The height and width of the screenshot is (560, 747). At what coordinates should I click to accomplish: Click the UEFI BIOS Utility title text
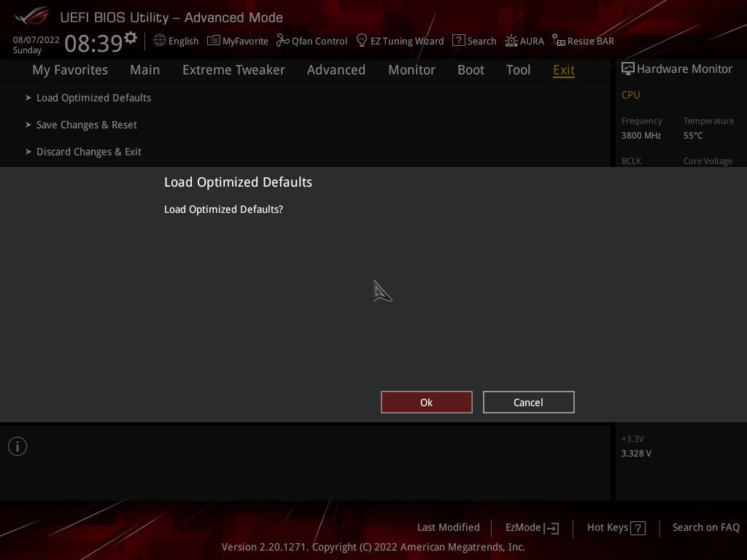click(x=171, y=17)
